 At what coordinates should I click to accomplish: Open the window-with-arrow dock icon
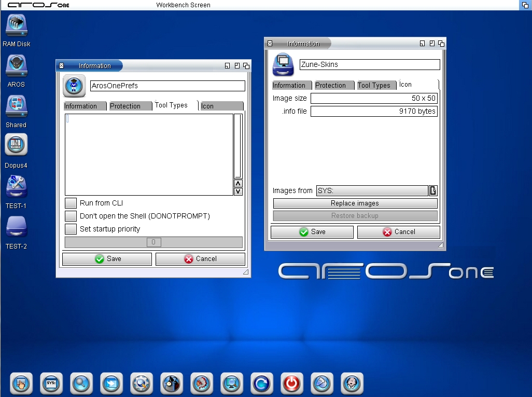click(x=111, y=384)
